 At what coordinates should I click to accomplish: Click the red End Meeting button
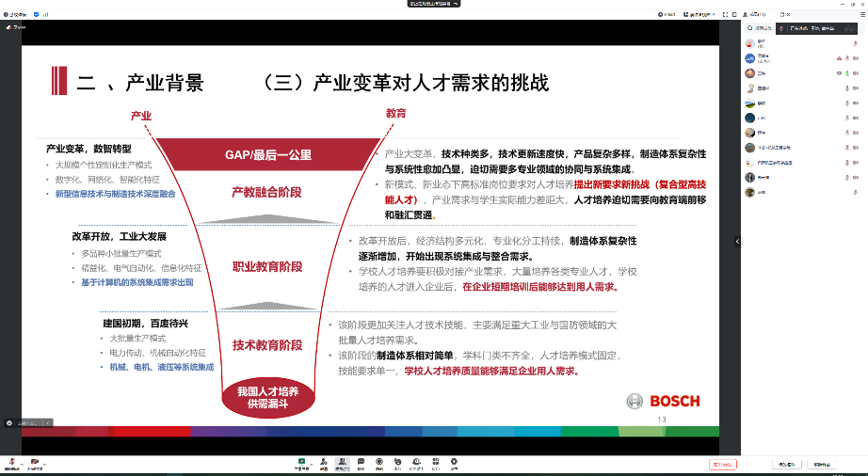click(722, 464)
